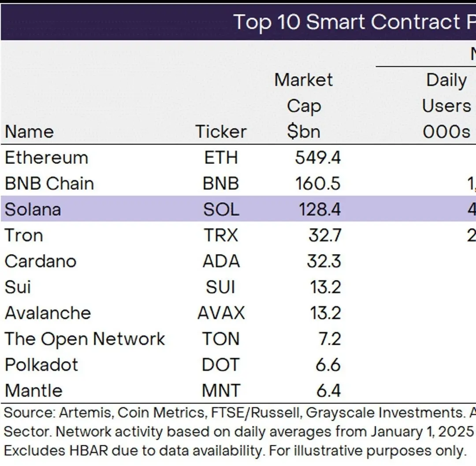The width and height of the screenshot is (476, 466).
Task: Select the AVAX ticker cell
Action: 221,313
